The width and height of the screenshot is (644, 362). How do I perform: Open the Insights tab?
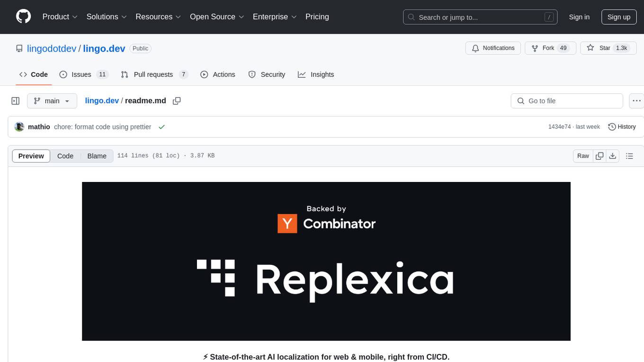316,74
